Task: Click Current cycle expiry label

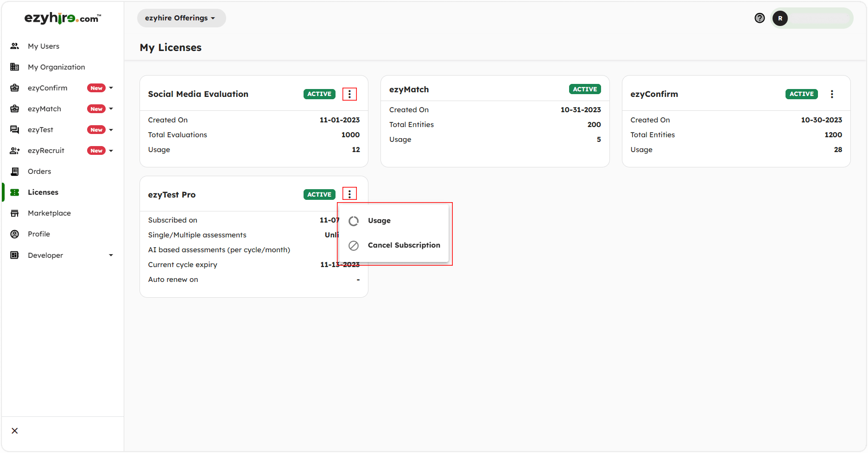Action: [183, 265]
